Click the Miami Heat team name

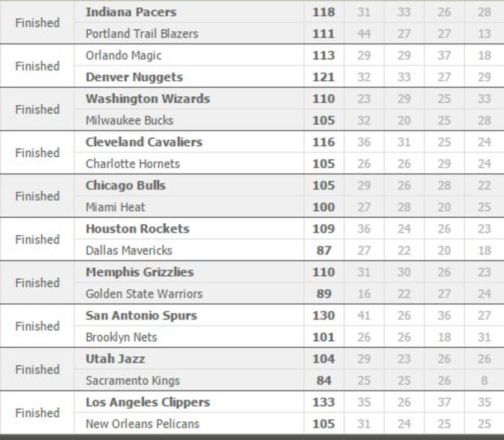pyautogui.click(x=115, y=207)
